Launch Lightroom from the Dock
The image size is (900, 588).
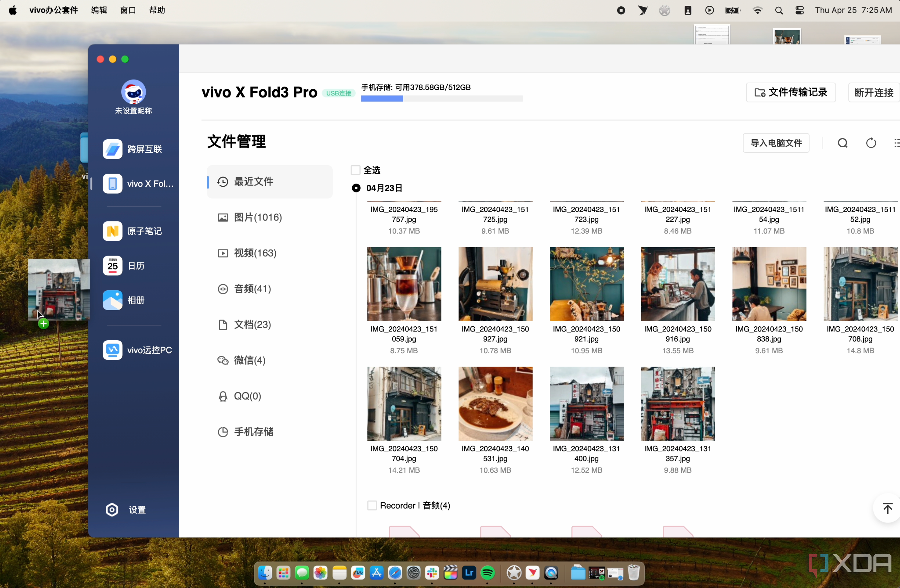tap(469, 573)
